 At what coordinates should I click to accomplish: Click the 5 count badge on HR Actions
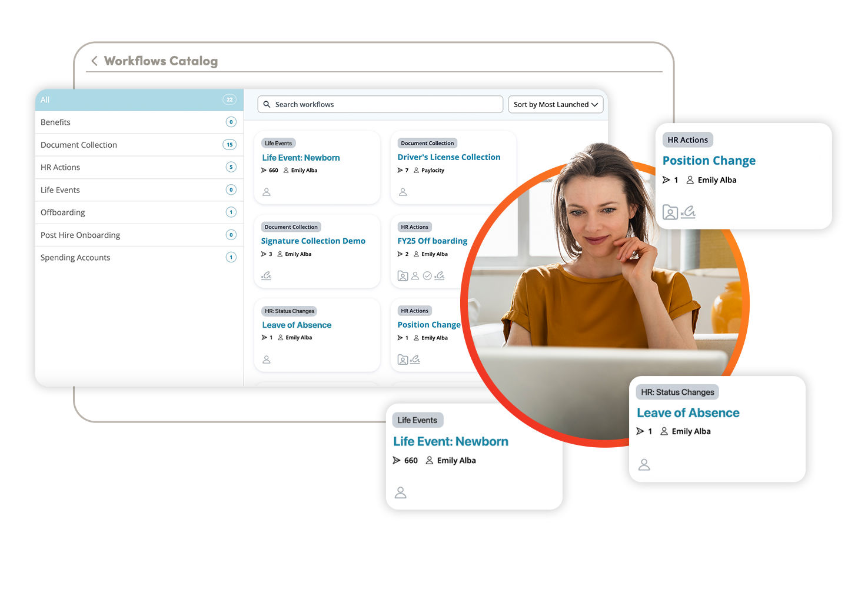tap(231, 167)
